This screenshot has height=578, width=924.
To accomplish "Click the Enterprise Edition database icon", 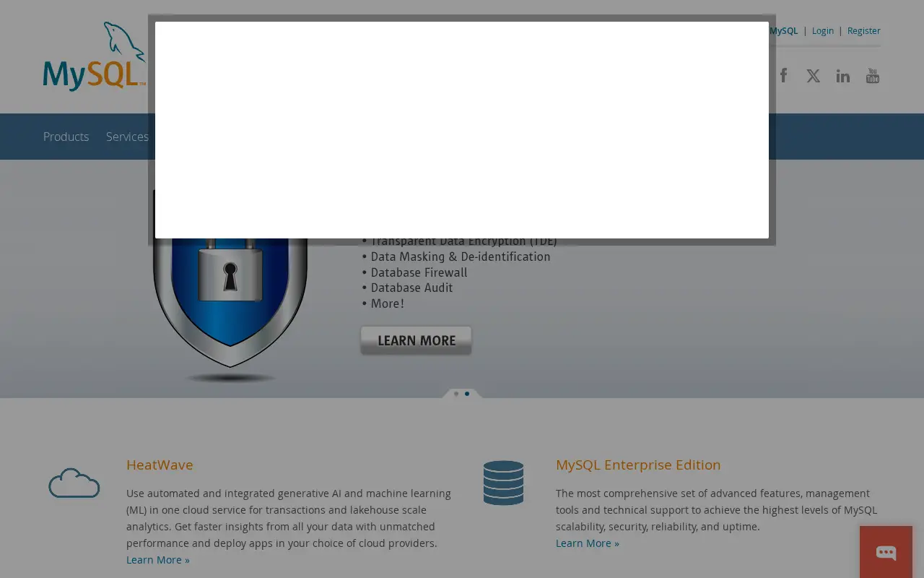I will coord(503,483).
